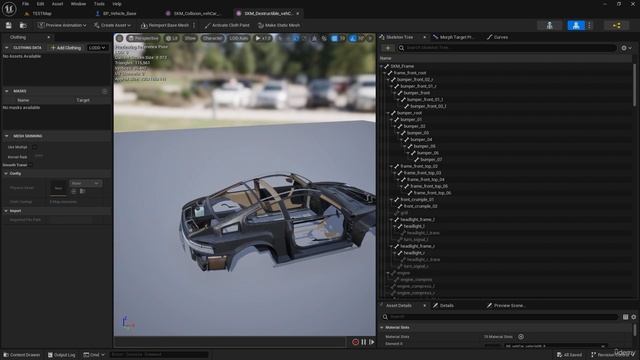Click the x1.0 playback speed button
Screen dimensions: 640x360
click(x=263, y=38)
